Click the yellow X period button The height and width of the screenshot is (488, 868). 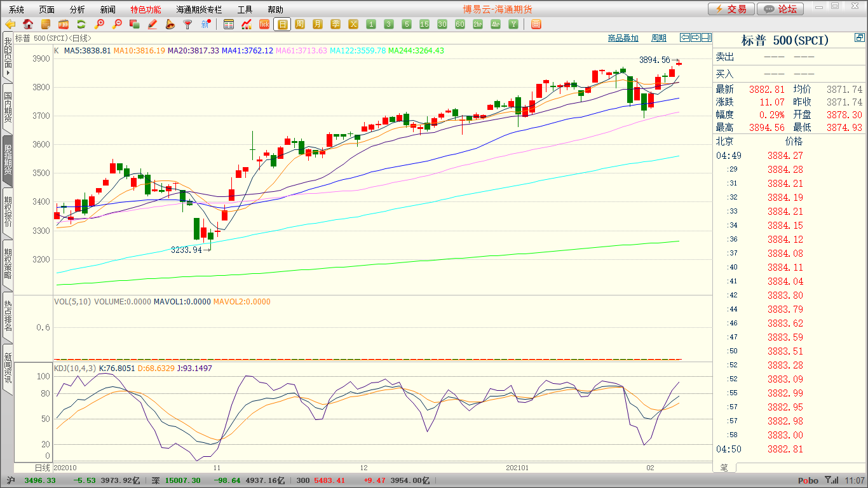[x=353, y=24]
